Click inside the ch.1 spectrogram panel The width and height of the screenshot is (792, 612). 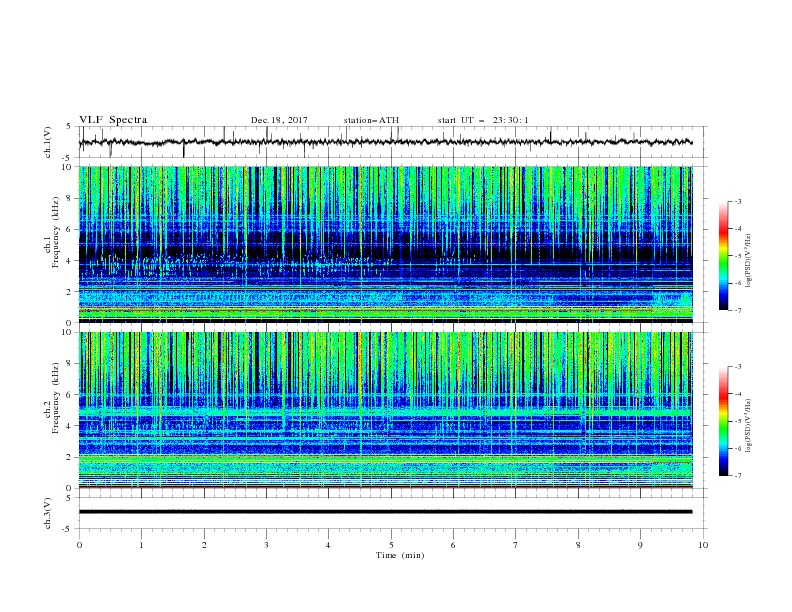(x=385, y=244)
